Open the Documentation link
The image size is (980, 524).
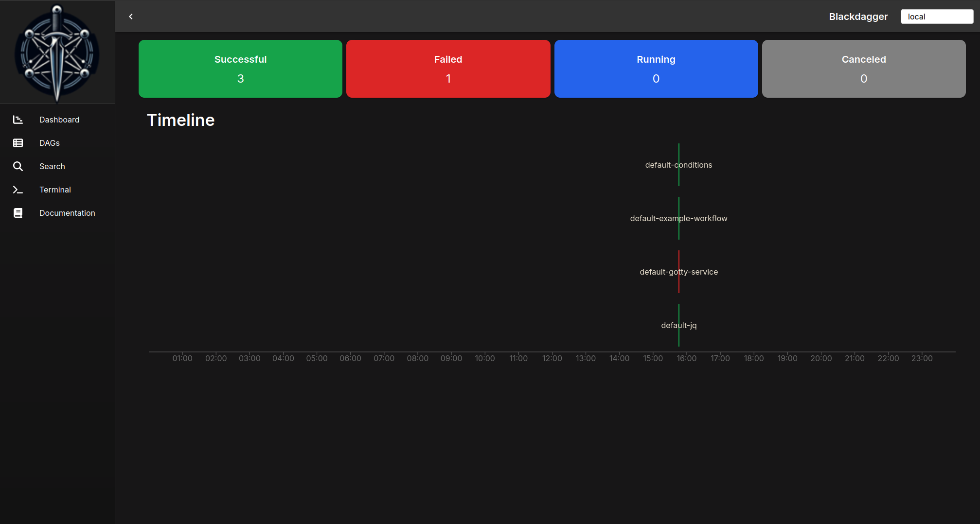(x=57, y=213)
